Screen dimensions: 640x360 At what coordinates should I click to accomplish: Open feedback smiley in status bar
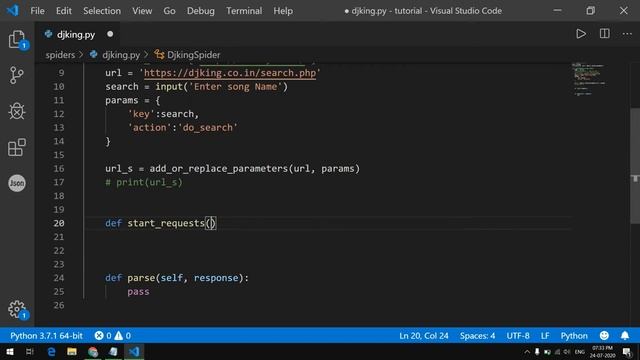[604, 336]
